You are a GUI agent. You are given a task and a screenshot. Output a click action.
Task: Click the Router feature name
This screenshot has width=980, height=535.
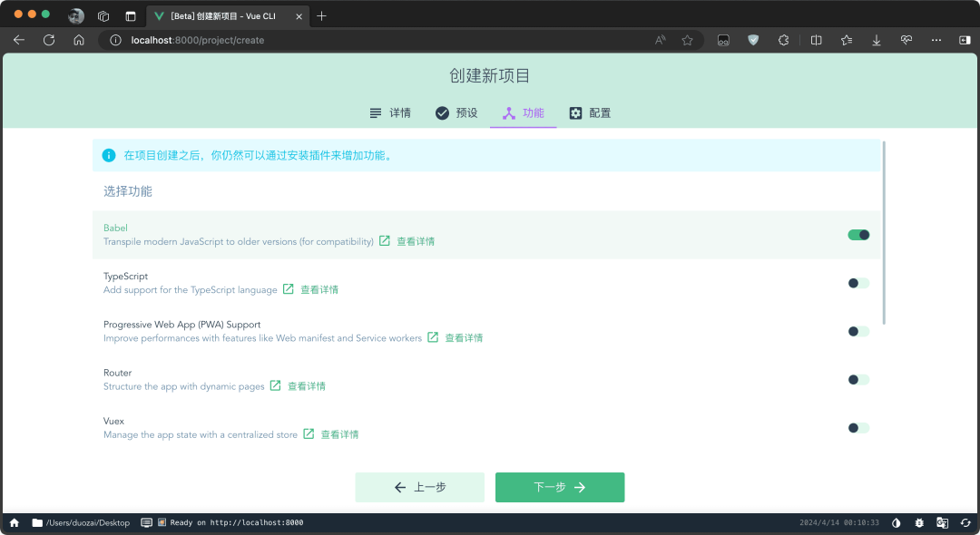117,373
